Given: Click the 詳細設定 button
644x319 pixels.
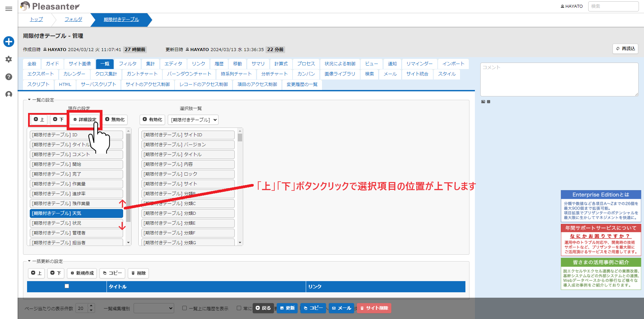Looking at the screenshot, I should coord(85,120).
